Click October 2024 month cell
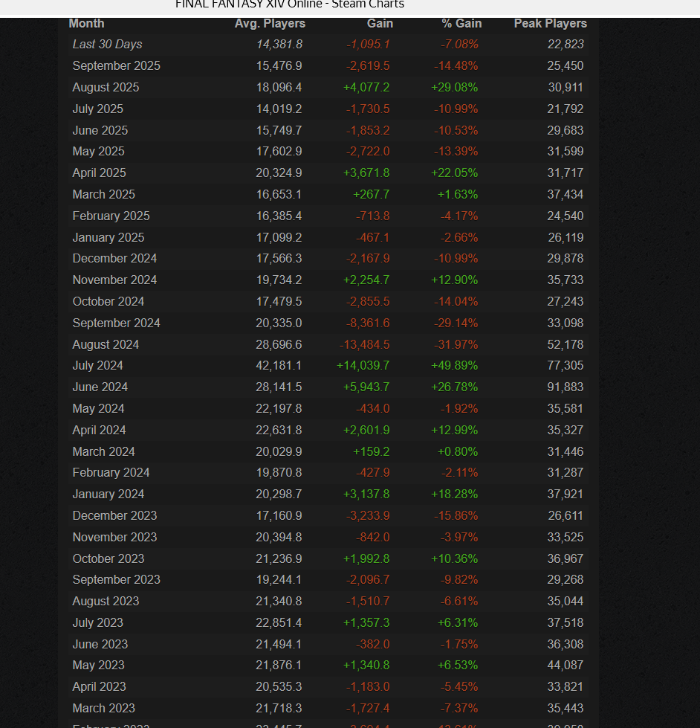Screen dimensions: 700x728 [x=108, y=302]
